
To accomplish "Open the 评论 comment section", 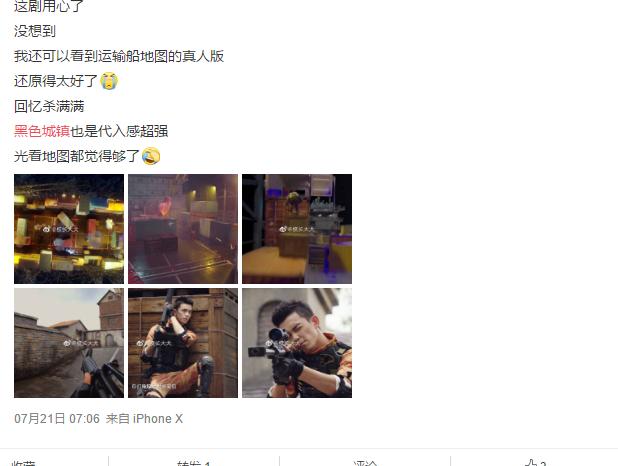I will [365, 463].
